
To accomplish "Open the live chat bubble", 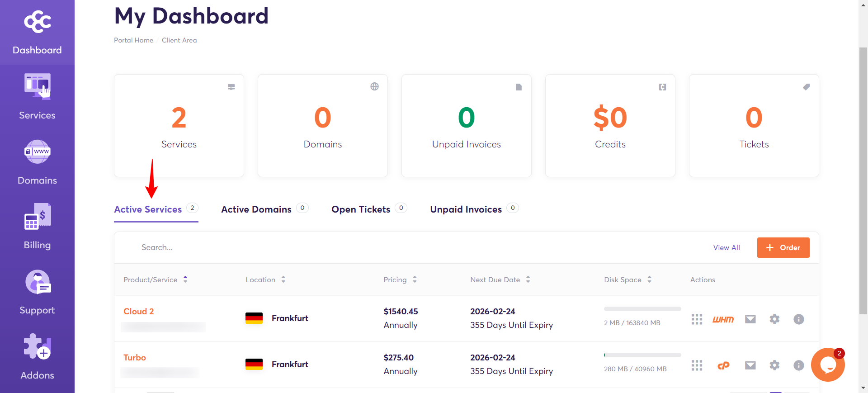I will tap(828, 365).
